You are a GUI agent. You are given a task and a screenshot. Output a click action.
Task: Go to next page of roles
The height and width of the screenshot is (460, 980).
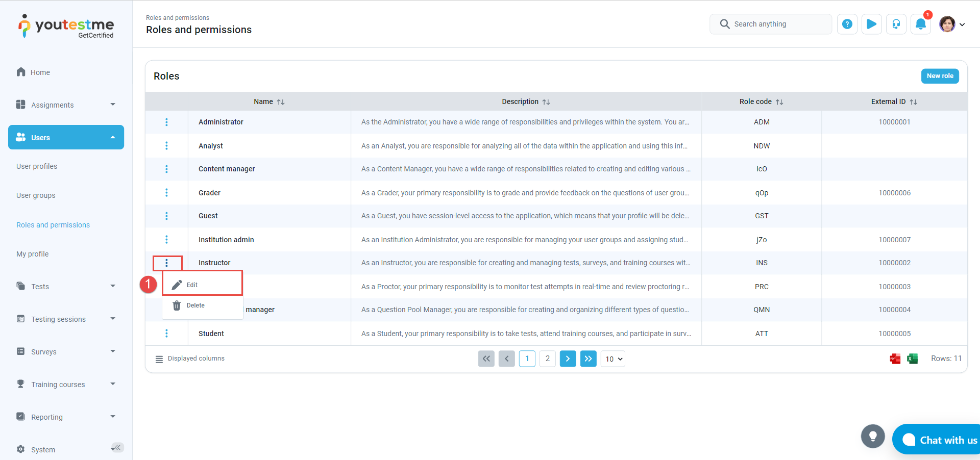click(x=568, y=359)
